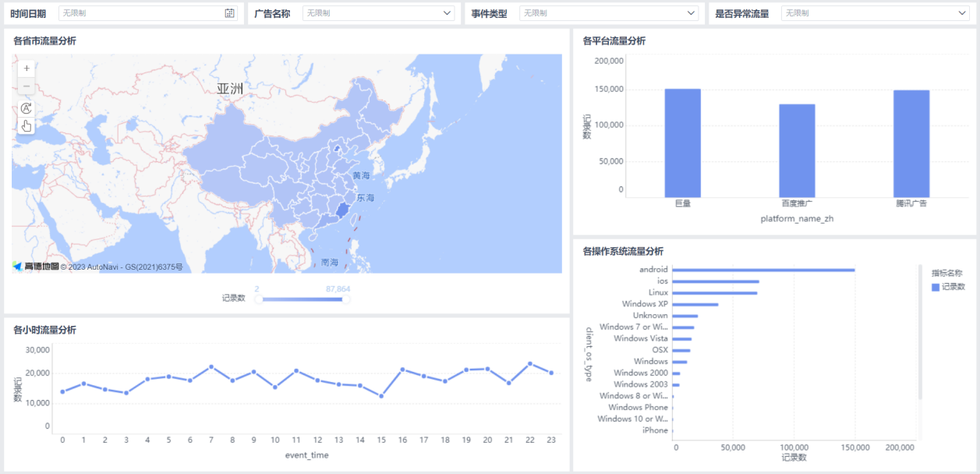
Task: Click the Windows Vista axis label
Action: [641, 338]
